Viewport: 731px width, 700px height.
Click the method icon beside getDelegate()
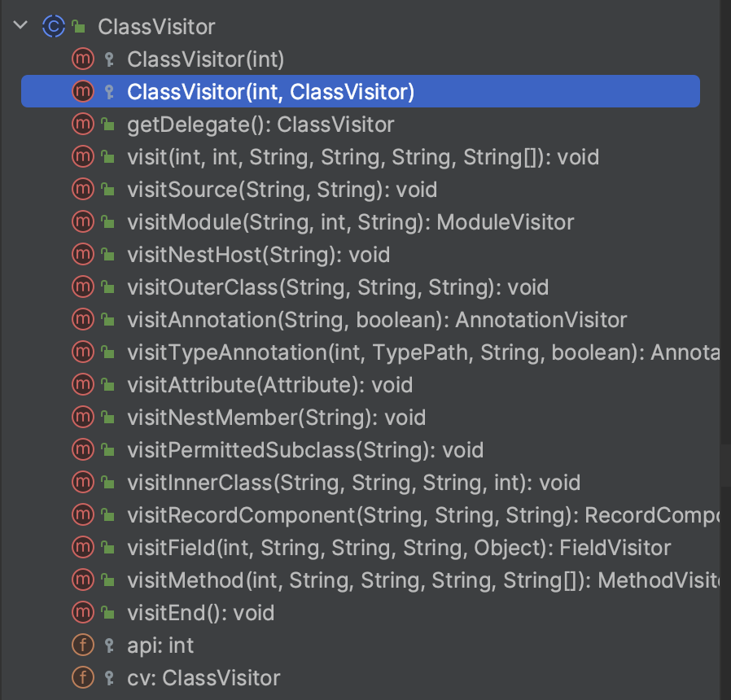(x=84, y=124)
